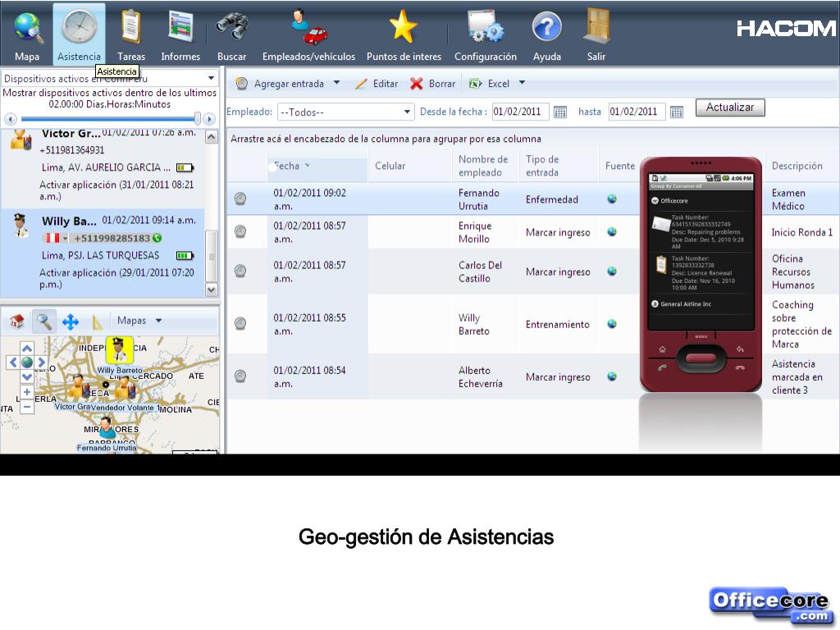Screen dimensions: 840x630
Task: Expand the Excel export dropdown arrow
Action: click(x=522, y=83)
